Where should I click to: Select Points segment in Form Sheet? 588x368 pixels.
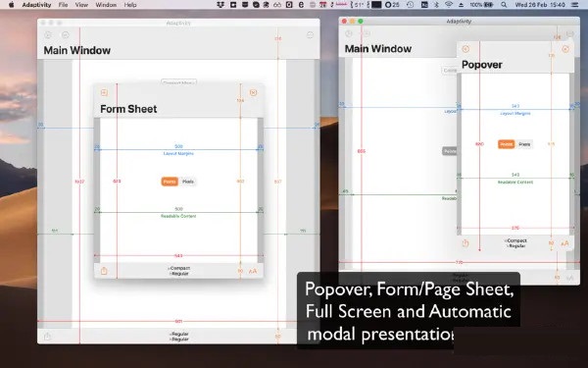pos(170,182)
